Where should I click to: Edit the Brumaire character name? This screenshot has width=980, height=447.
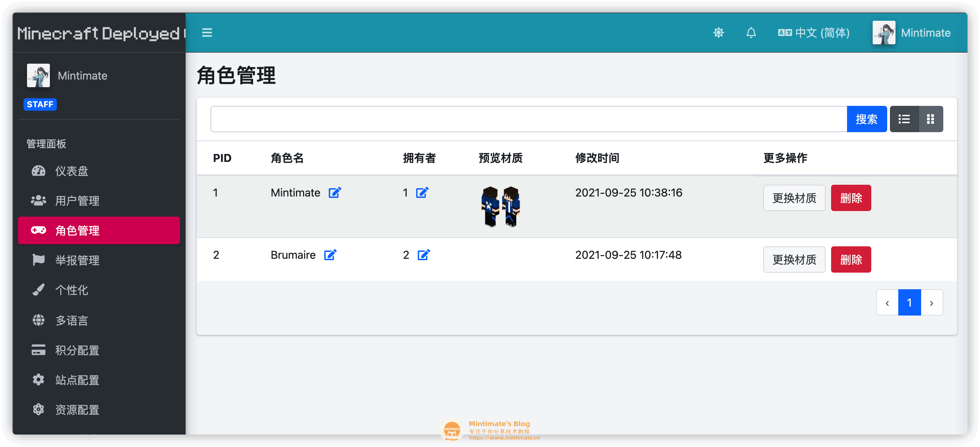330,255
